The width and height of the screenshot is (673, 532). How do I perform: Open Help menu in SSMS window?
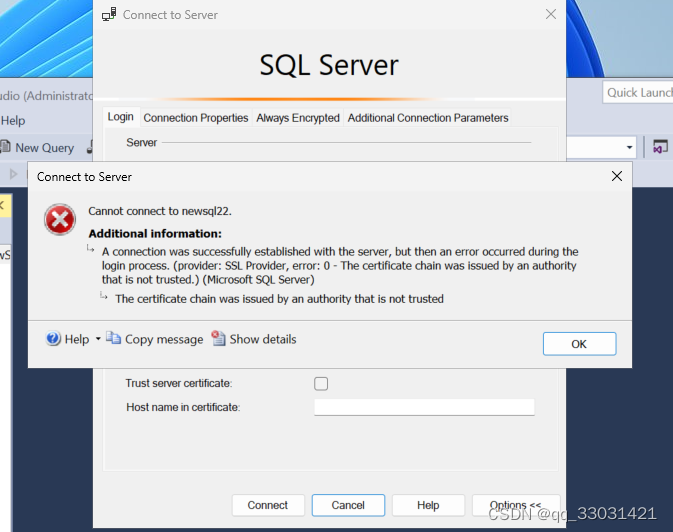(13, 121)
